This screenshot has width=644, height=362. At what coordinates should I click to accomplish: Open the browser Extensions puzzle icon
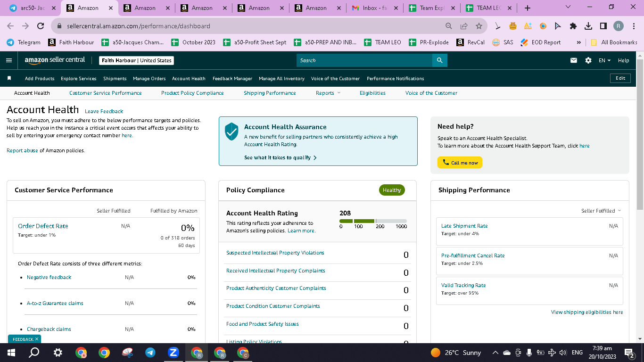pyautogui.click(x=573, y=26)
